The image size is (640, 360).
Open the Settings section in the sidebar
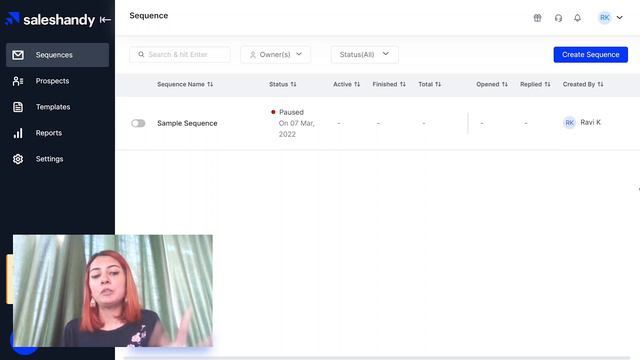coord(49,159)
